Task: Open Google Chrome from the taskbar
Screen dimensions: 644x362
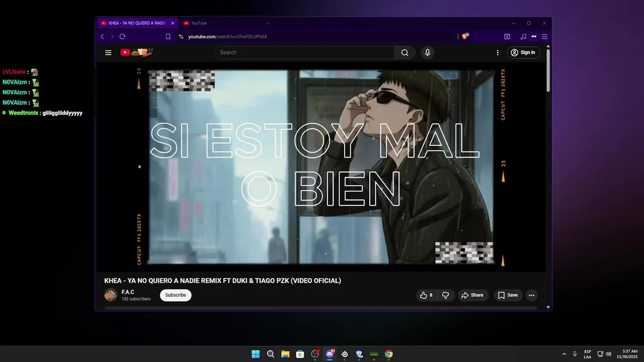Action: tap(388, 354)
